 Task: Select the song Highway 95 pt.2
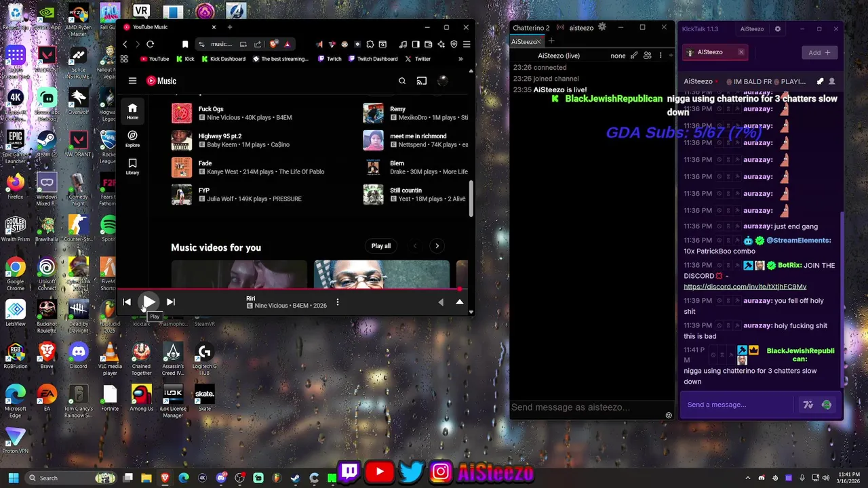220,136
